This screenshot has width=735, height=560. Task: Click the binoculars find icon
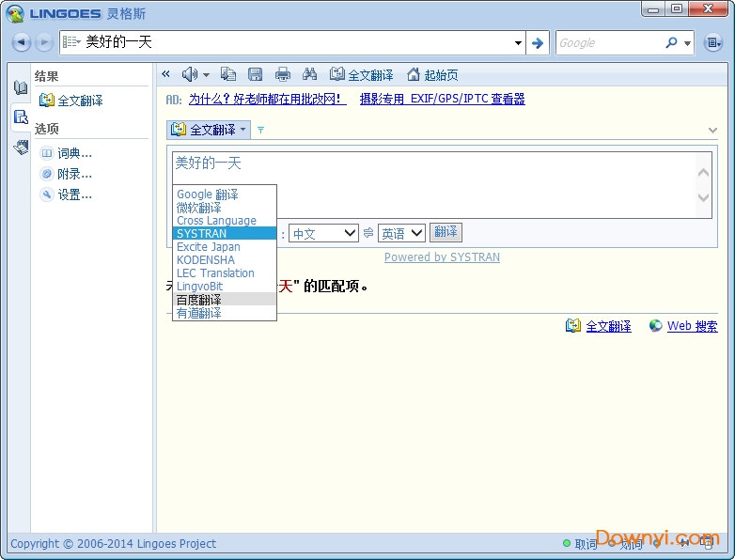coord(309,74)
